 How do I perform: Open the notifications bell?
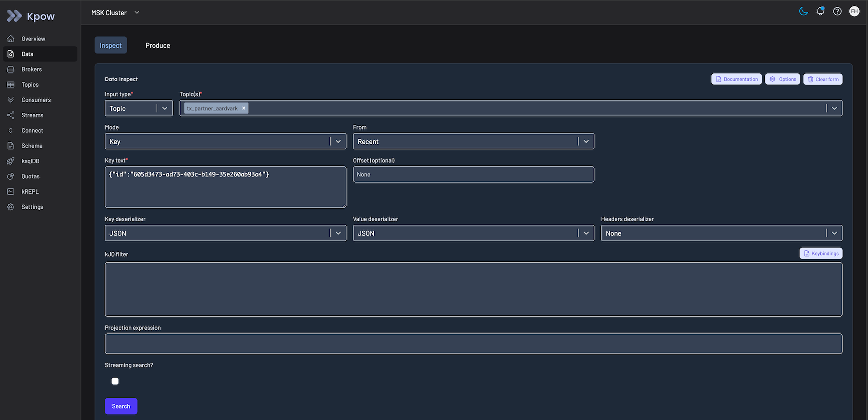click(x=820, y=11)
